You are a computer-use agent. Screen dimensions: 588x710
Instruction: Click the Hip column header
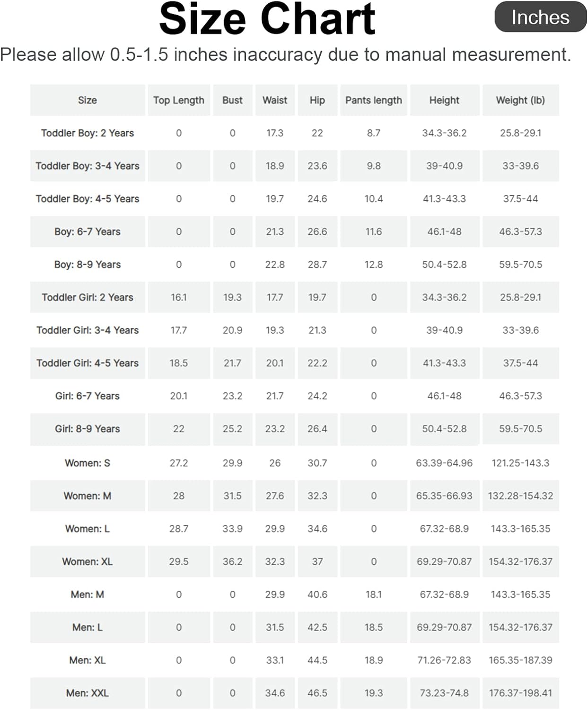click(317, 100)
